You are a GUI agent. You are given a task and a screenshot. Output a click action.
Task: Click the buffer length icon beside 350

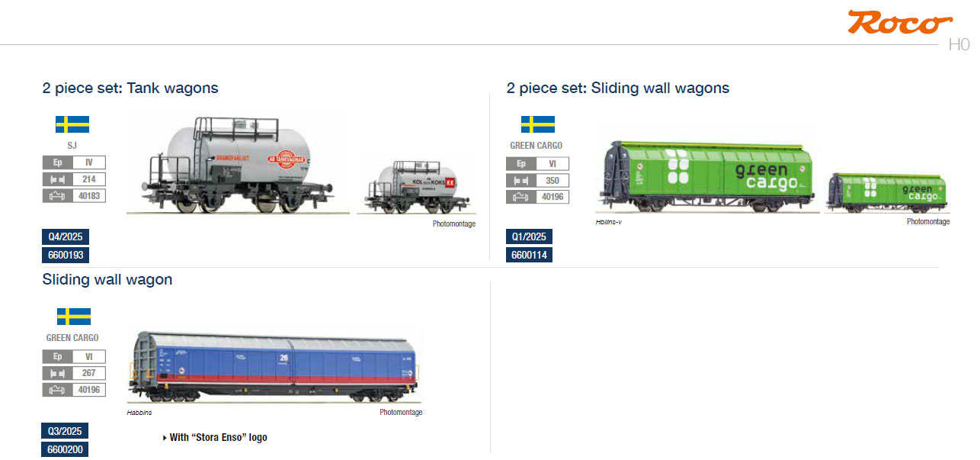pos(522,181)
